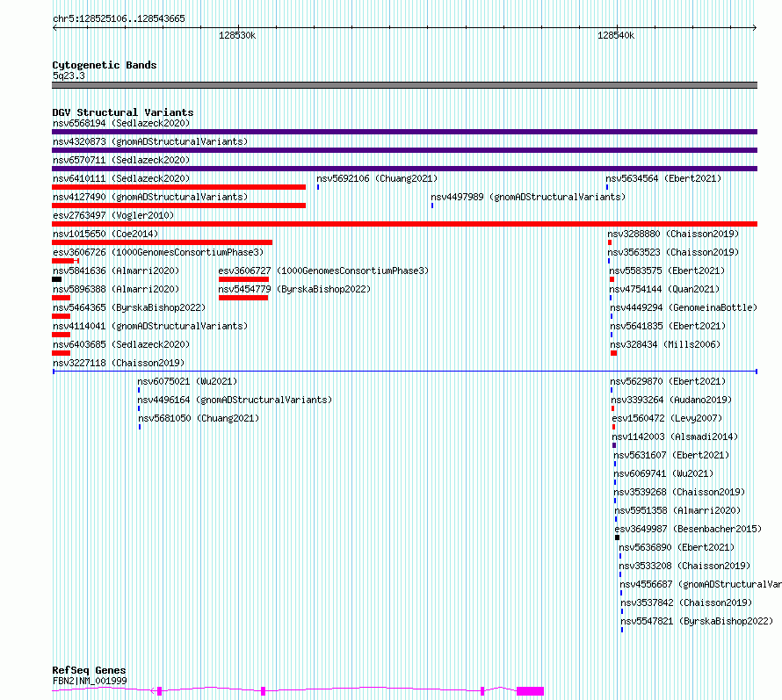Click the nsv6410111 (Sedlazeck2020) label
782x700 pixels.
coord(121,178)
